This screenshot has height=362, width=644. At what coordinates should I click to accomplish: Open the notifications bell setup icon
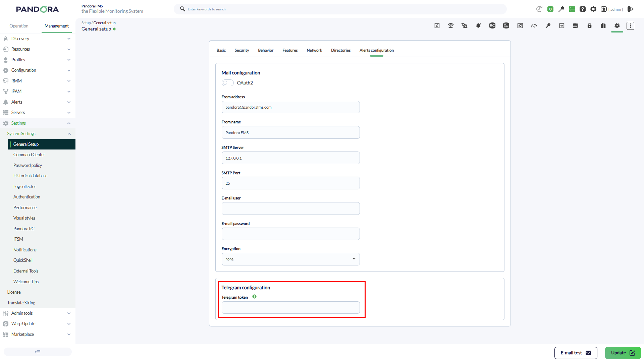pos(479,26)
